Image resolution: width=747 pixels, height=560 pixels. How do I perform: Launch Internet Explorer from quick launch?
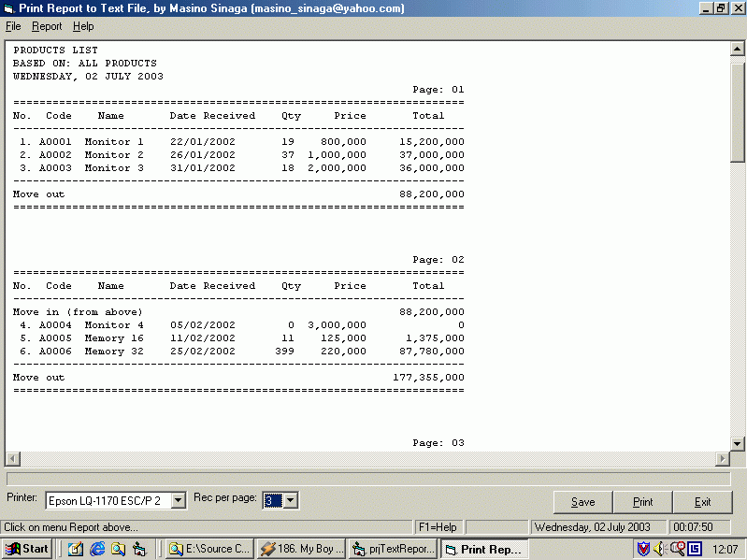click(x=97, y=549)
